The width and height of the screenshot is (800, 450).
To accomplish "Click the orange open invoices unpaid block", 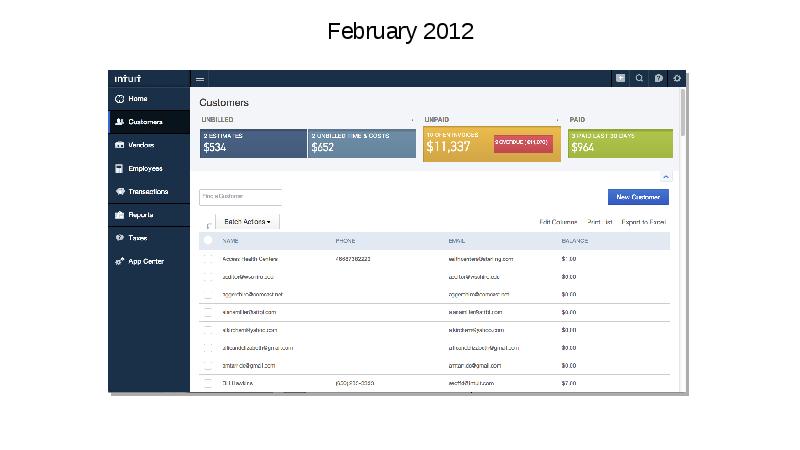I will pyautogui.click(x=457, y=144).
